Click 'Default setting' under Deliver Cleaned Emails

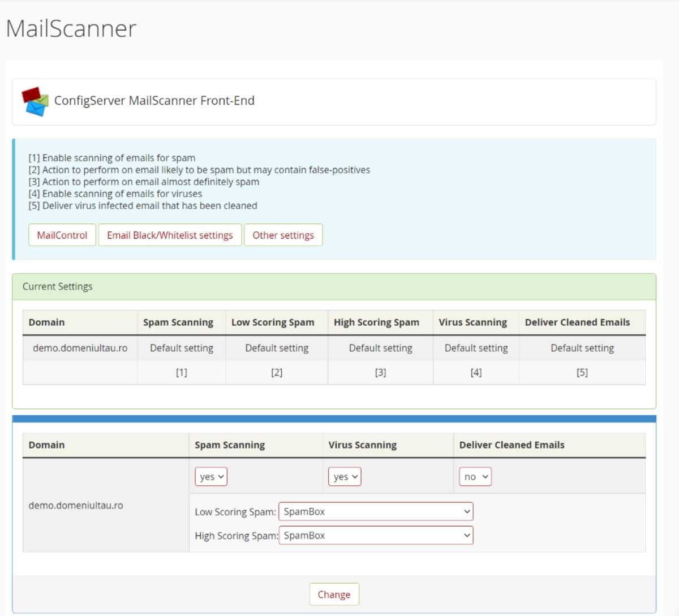coord(582,348)
